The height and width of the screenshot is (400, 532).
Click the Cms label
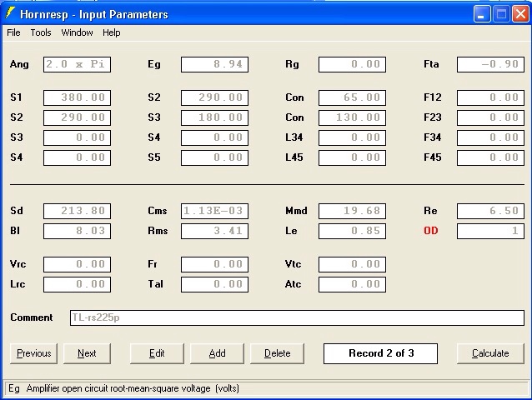point(157,211)
